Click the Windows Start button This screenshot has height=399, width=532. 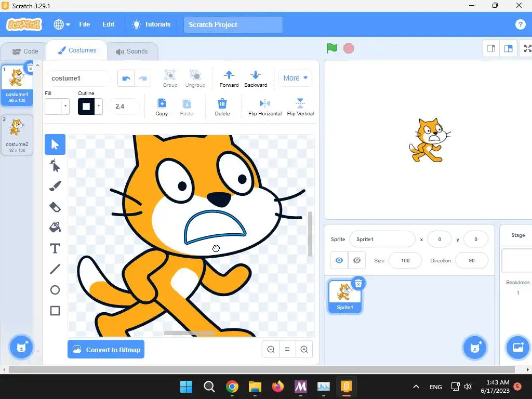(187, 387)
